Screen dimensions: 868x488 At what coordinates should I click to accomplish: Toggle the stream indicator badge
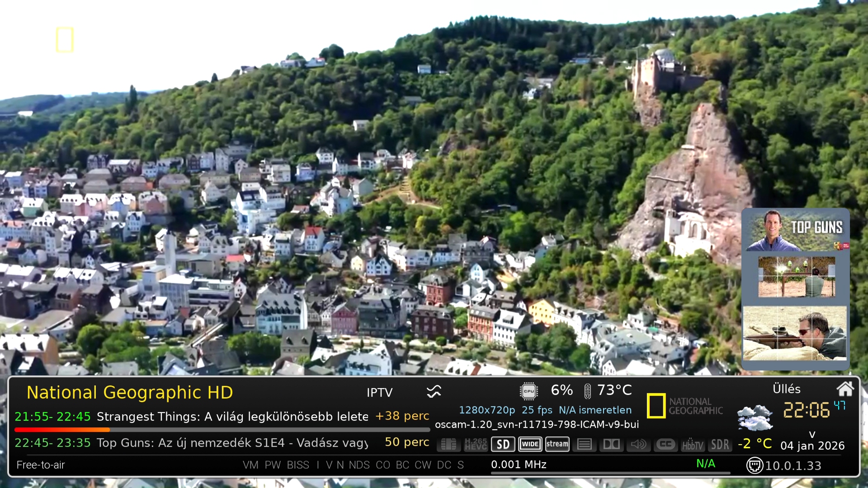coord(557,444)
